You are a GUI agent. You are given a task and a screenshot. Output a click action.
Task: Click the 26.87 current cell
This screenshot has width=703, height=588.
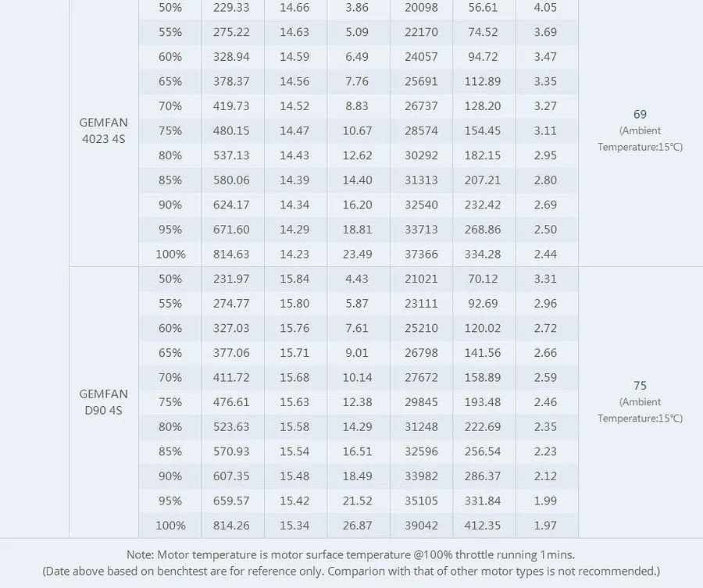point(357,526)
